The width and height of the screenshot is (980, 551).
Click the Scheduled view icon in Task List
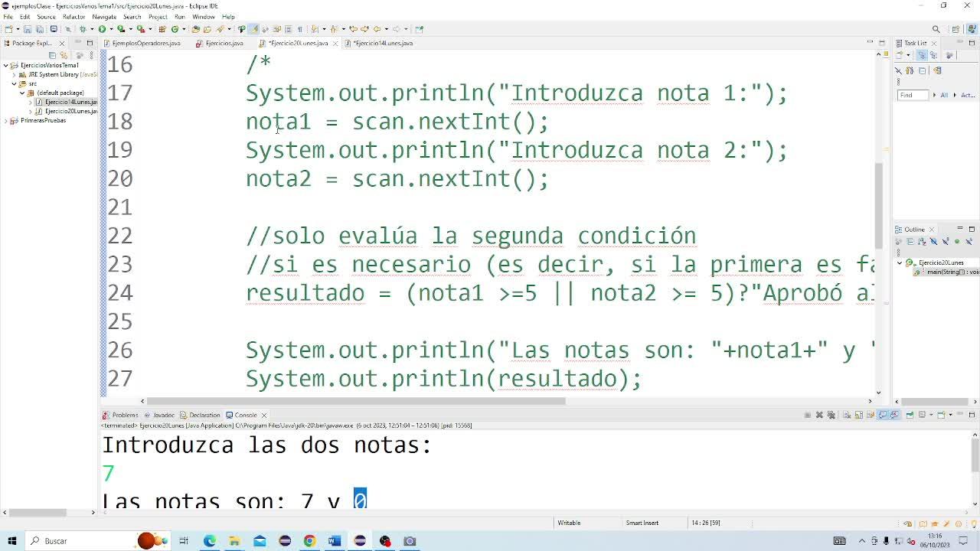click(933, 55)
